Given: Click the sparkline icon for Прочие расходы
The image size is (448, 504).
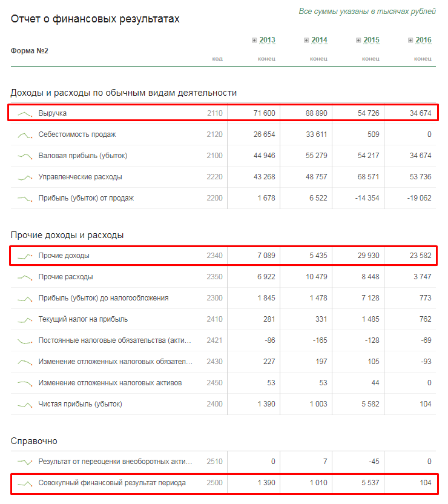Looking at the screenshot, I should (x=25, y=277).
